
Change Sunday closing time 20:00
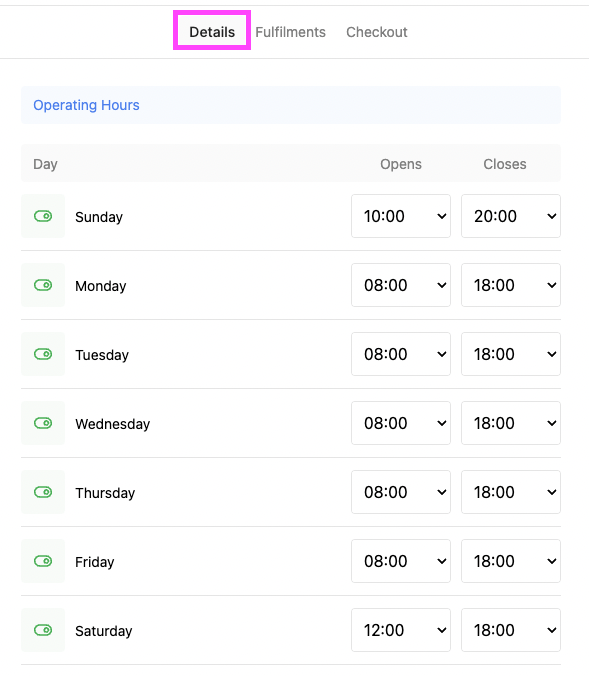click(511, 216)
